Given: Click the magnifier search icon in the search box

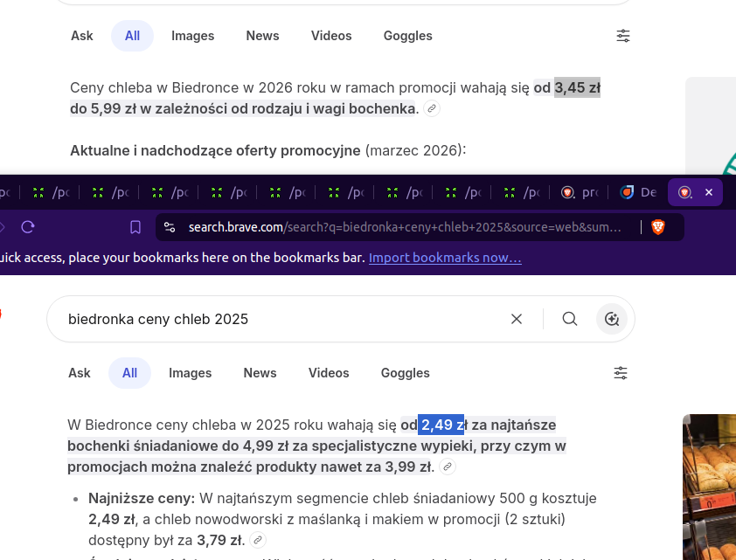Looking at the screenshot, I should [569, 319].
